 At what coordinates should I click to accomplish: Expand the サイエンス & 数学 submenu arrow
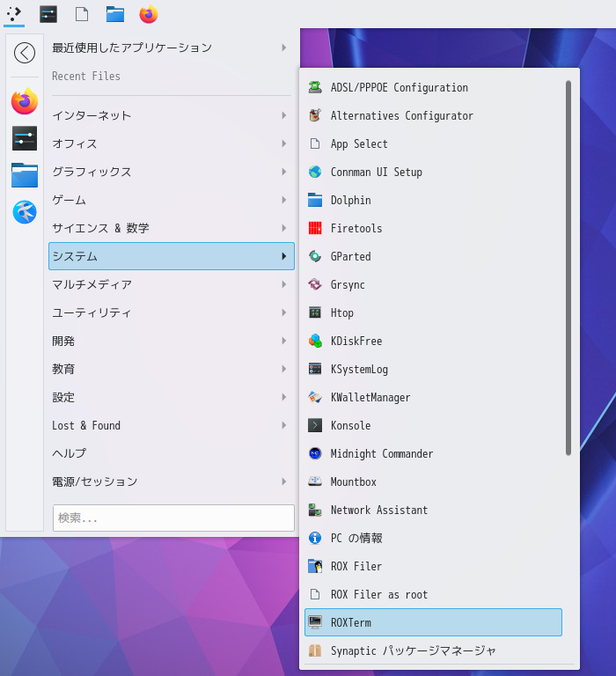click(x=284, y=228)
